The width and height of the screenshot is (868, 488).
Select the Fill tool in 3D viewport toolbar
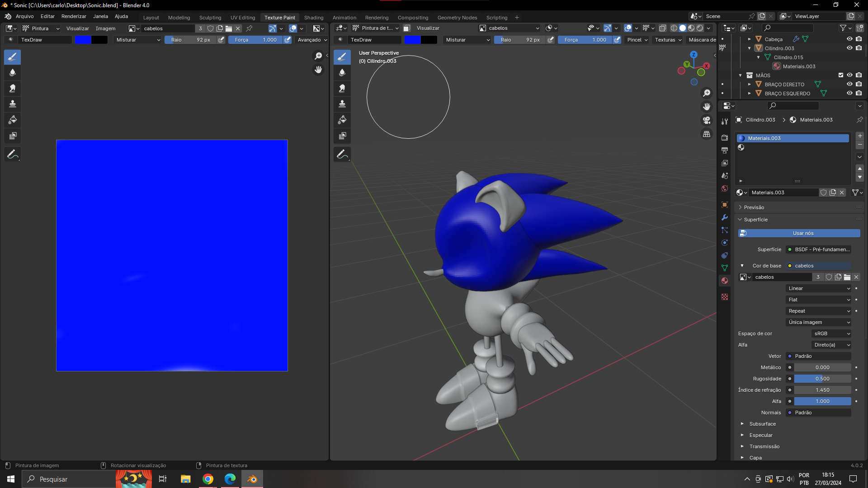[342, 120]
